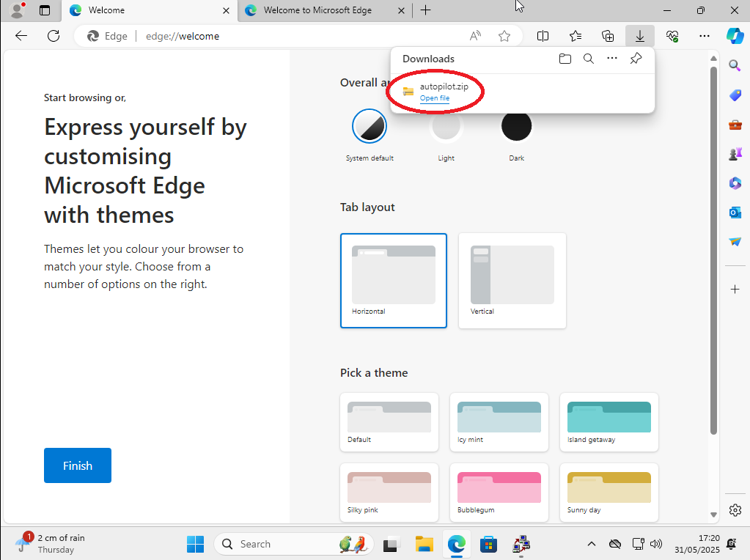Show hidden system tray icons

pyautogui.click(x=592, y=544)
